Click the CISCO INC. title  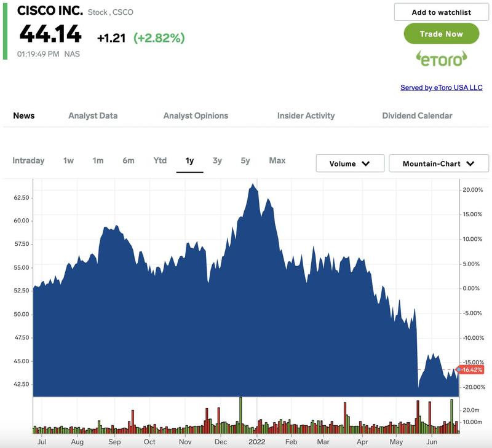tap(50, 10)
